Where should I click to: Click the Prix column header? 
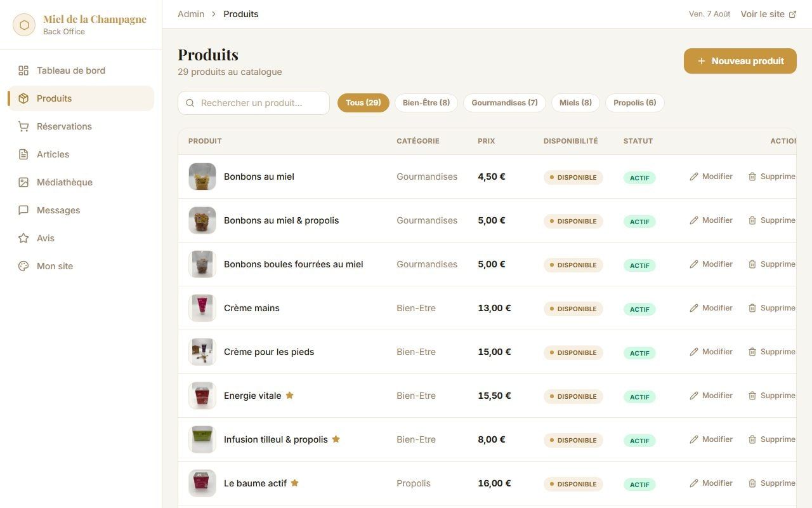[487, 141]
